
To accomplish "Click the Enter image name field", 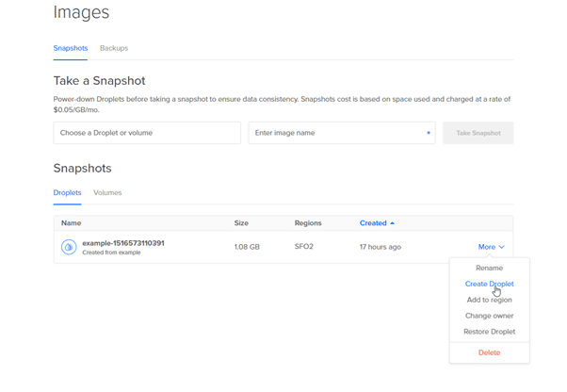I will [341, 133].
